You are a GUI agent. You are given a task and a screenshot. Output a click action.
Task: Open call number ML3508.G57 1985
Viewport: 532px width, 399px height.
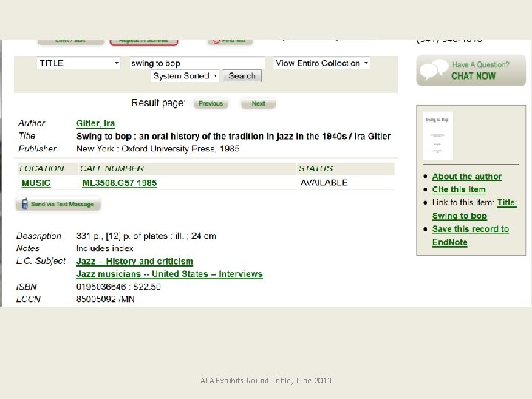pyautogui.click(x=120, y=183)
